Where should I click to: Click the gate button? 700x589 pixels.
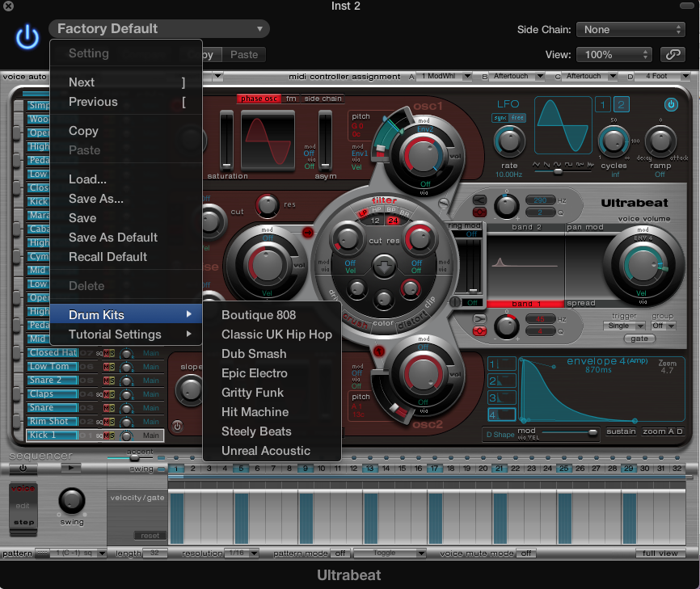(x=639, y=339)
